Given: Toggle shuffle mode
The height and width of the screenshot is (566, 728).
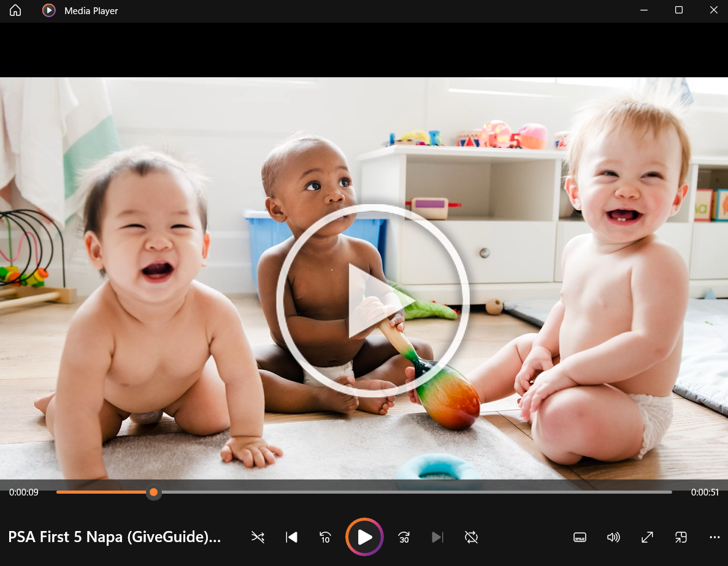Looking at the screenshot, I should click(x=258, y=537).
